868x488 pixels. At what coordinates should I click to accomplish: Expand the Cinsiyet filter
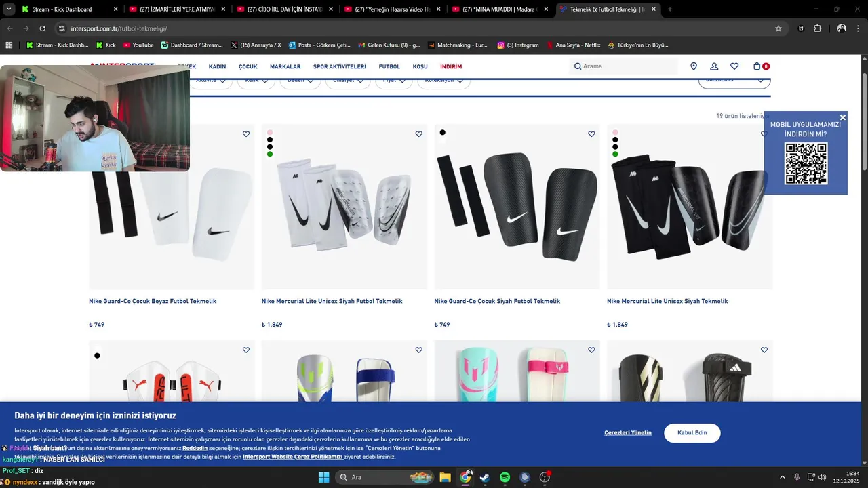coord(348,81)
